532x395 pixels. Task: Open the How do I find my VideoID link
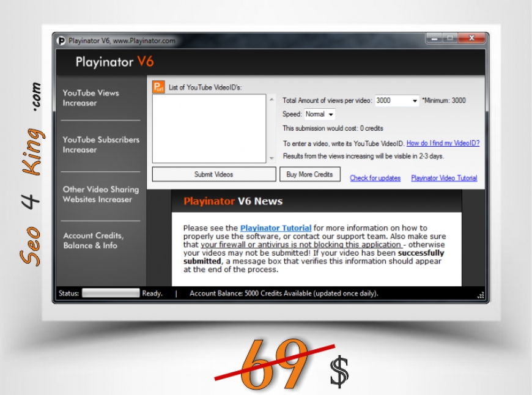tap(443, 143)
